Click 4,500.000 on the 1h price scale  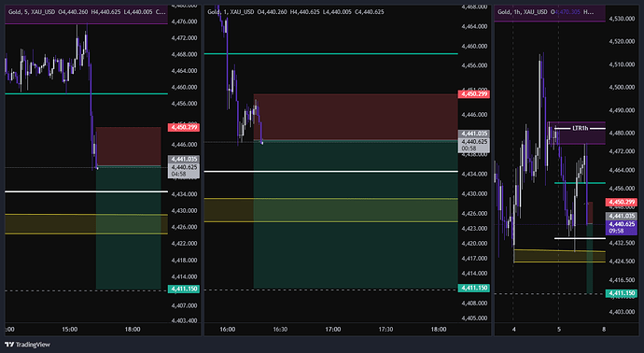click(x=622, y=87)
